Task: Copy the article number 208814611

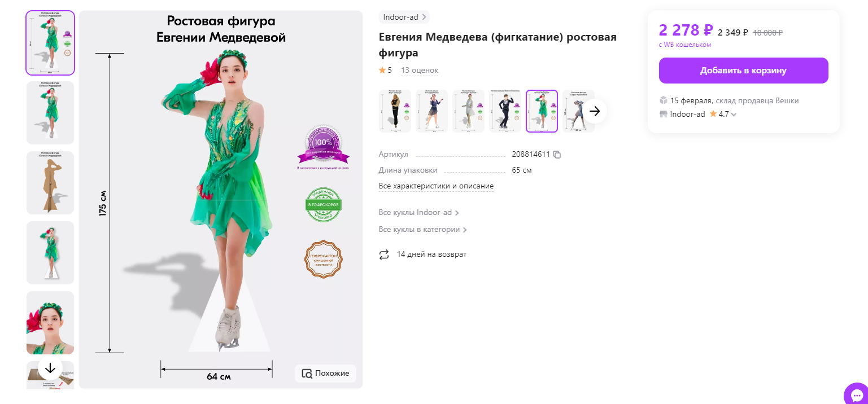Action: point(557,155)
